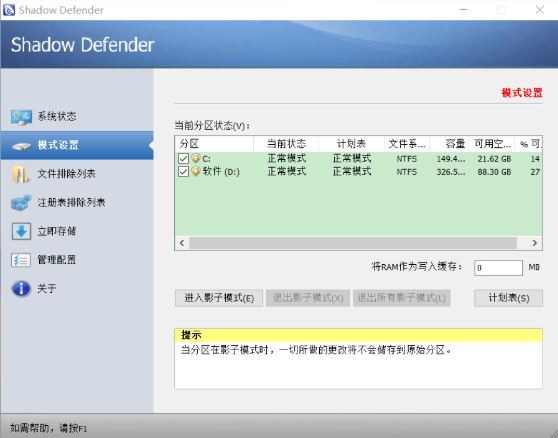Close the Shadow Defender window
Screen dimensions: 558x438
pyautogui.click(x=539, y=10)
